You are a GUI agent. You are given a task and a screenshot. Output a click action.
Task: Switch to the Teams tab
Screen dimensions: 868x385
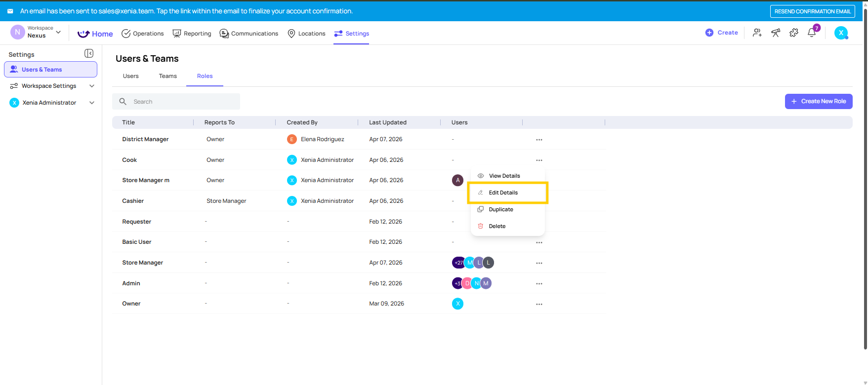click(x=167, y=76)
